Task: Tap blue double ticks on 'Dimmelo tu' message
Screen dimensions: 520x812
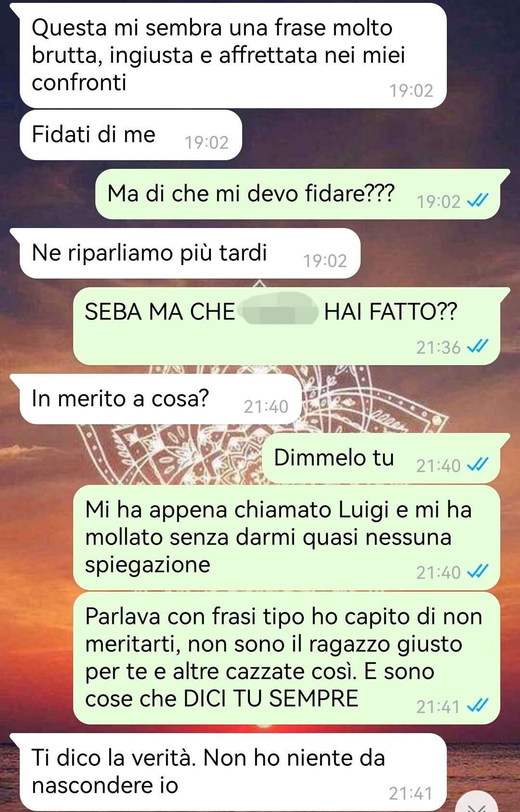Action: coord(478,464)
